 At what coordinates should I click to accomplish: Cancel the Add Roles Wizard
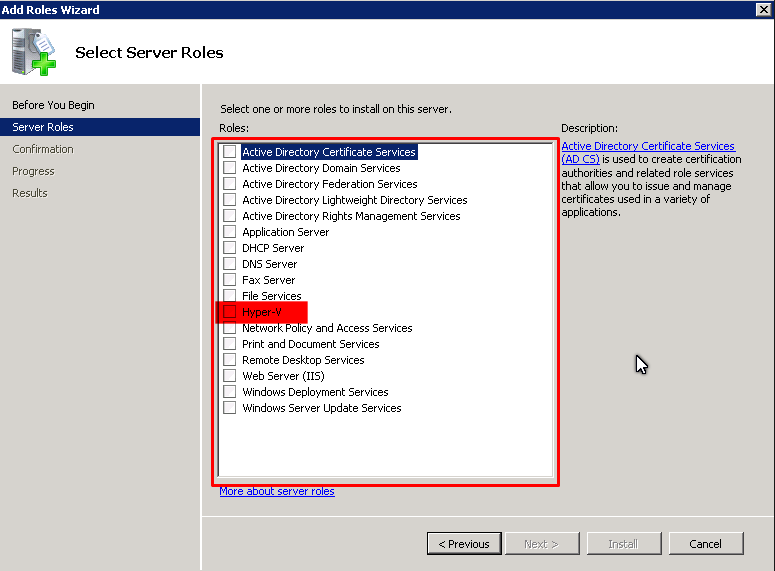pyautogui.click(x=706, y=544)
